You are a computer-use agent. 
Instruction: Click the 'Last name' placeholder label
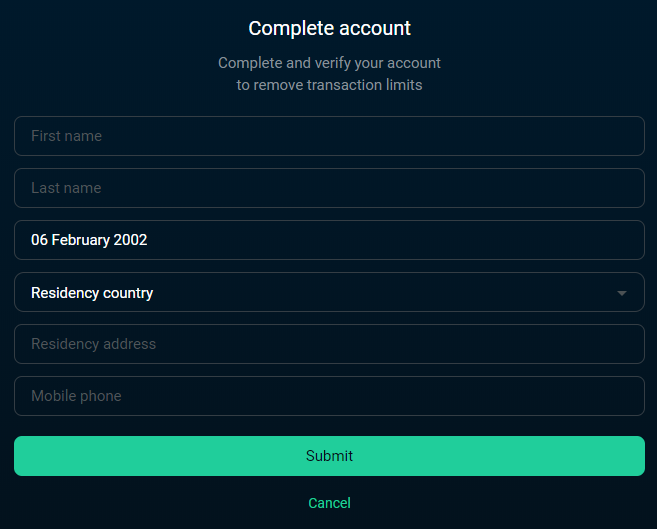(66, 188)
